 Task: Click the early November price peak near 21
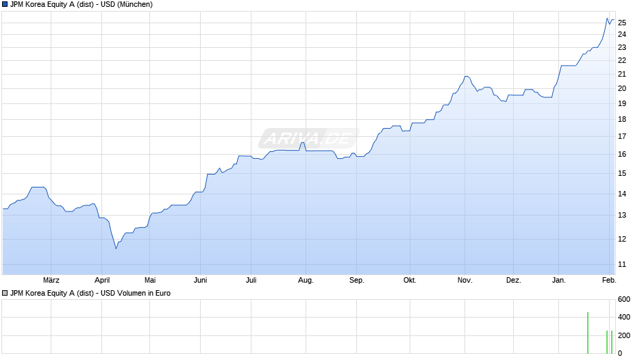(x=466, y=77)
